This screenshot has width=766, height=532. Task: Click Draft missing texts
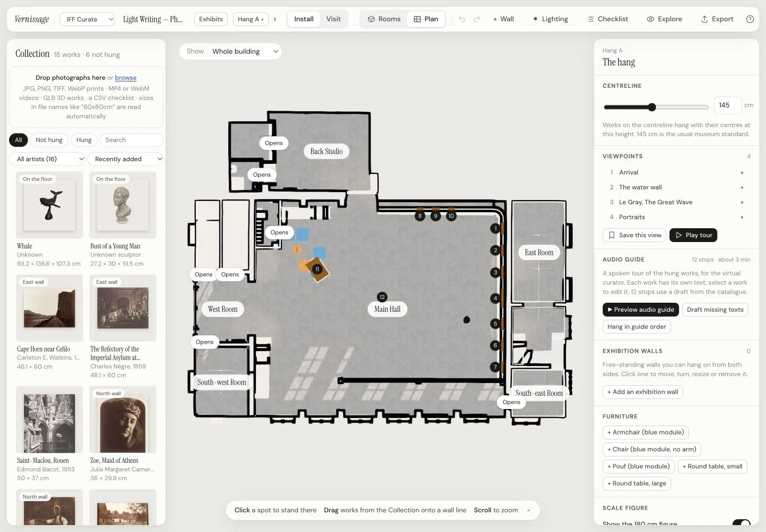point(715,310)
